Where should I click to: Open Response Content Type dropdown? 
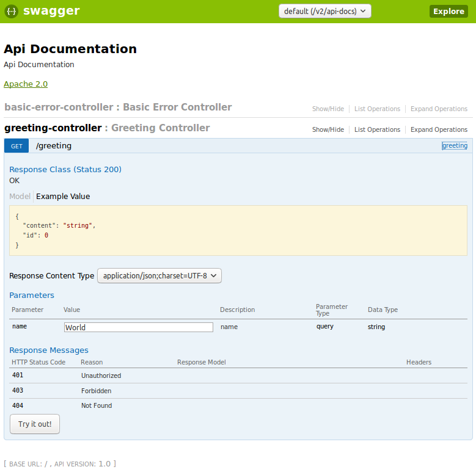click(x=159, y=276)
